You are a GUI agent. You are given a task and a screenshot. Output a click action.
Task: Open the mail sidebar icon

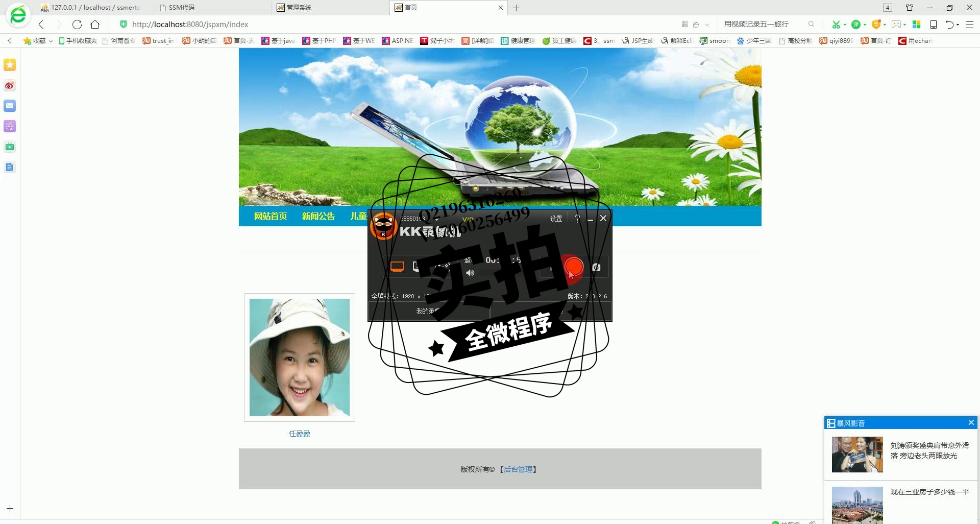(x=10, y=106)
